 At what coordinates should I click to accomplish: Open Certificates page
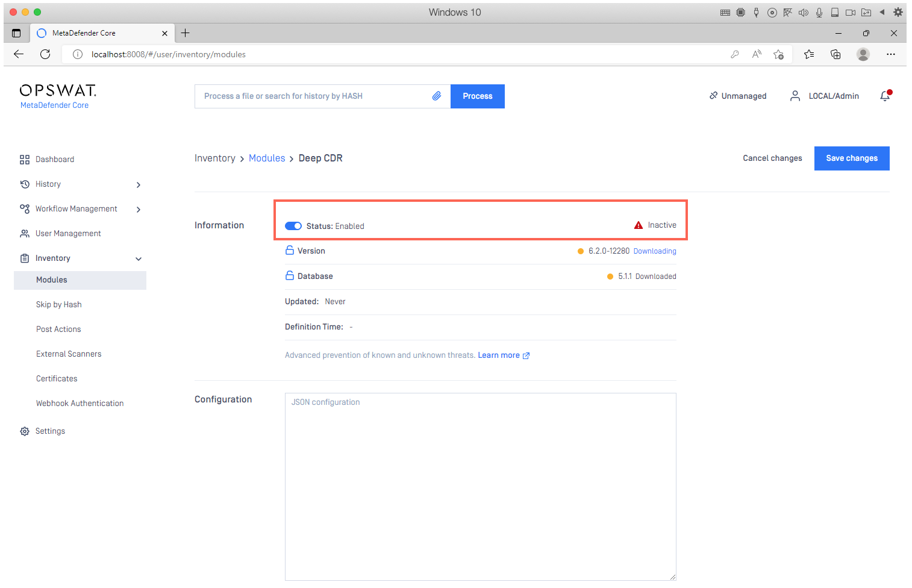tap(57, 379)
